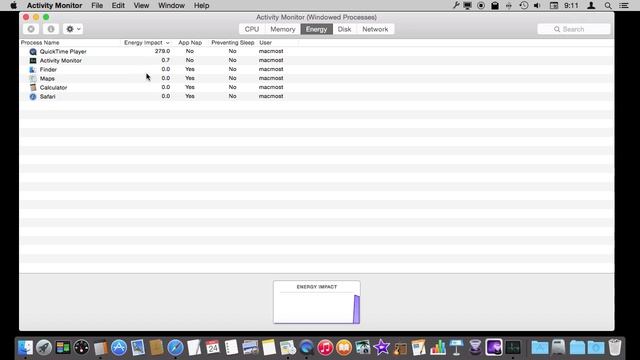Open iMovie star icon in Dock
The width and height of the screenshot is (640, 360).
click(x=382, y=348)
